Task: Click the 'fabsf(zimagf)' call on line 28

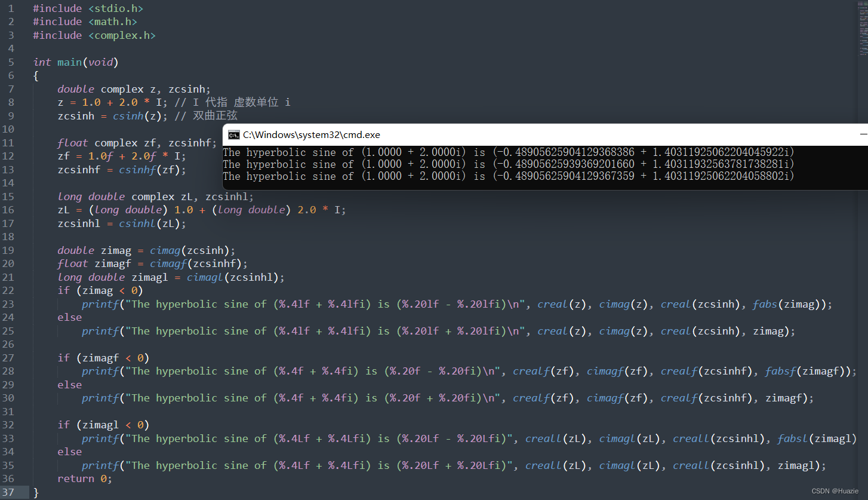Action: point(808,371)
